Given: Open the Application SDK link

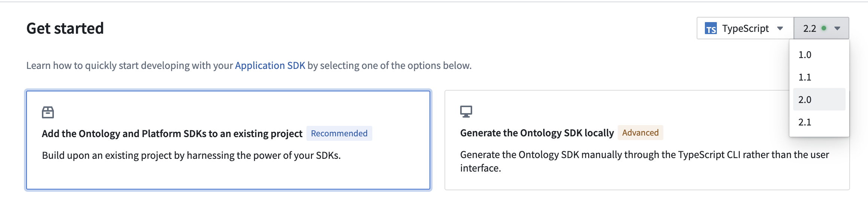Looking at the screenshot, I should click(x=270, y=66).
